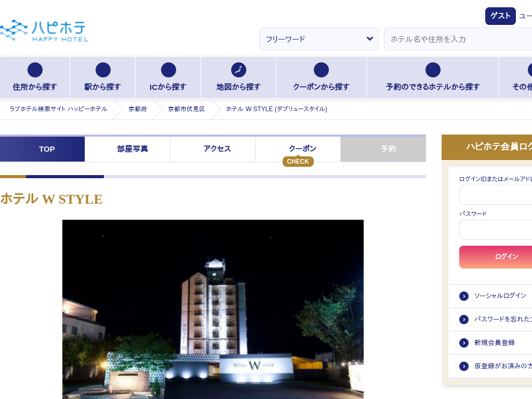Focus the ホテル名や住所を入力 search field
532x399 pixels.
[x=458, y=39]
